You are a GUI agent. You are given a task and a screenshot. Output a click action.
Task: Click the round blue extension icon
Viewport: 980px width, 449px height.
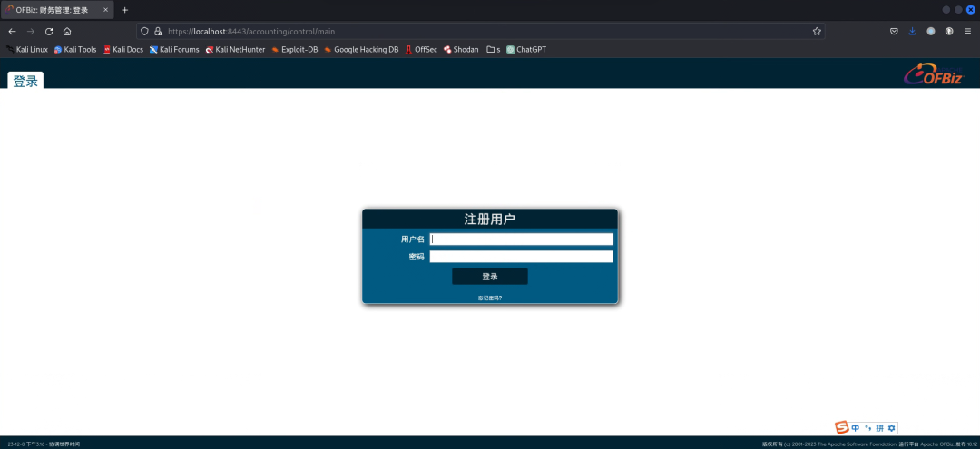[x=931, y=31]
